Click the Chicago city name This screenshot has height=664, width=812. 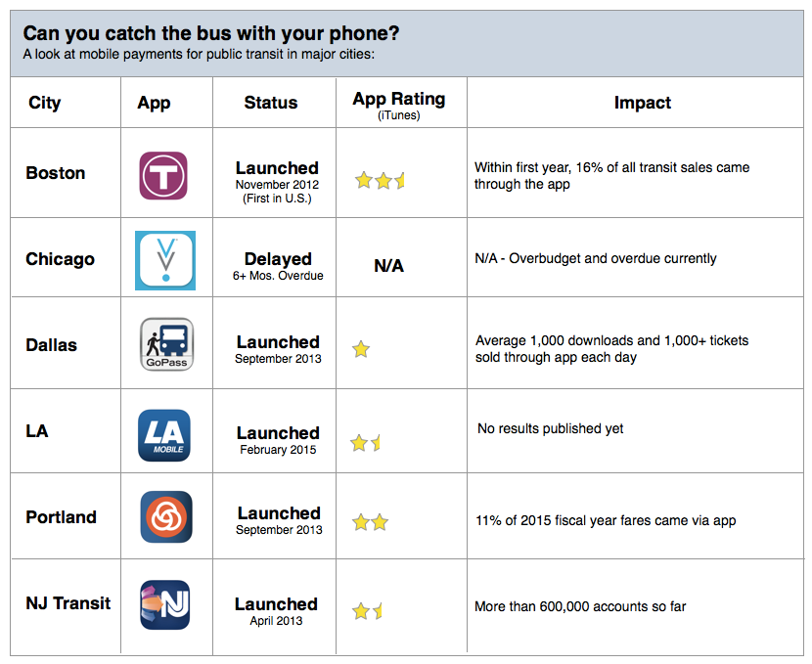61,259
